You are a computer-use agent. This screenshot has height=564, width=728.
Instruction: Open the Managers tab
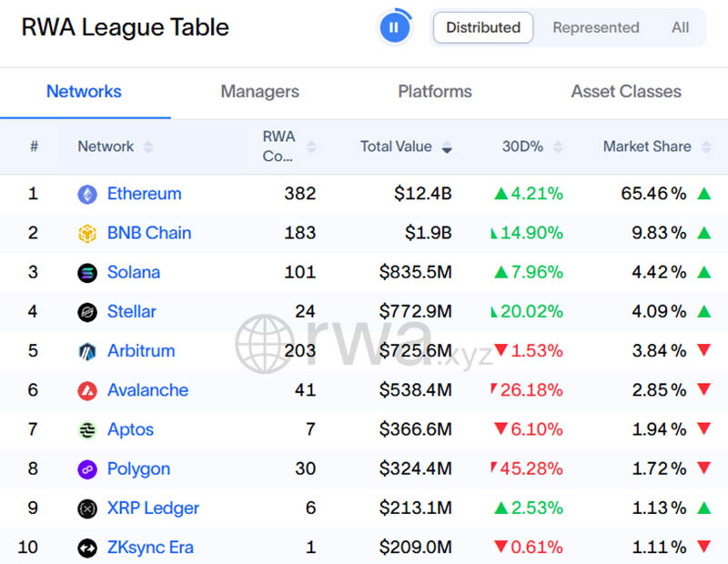259,92
